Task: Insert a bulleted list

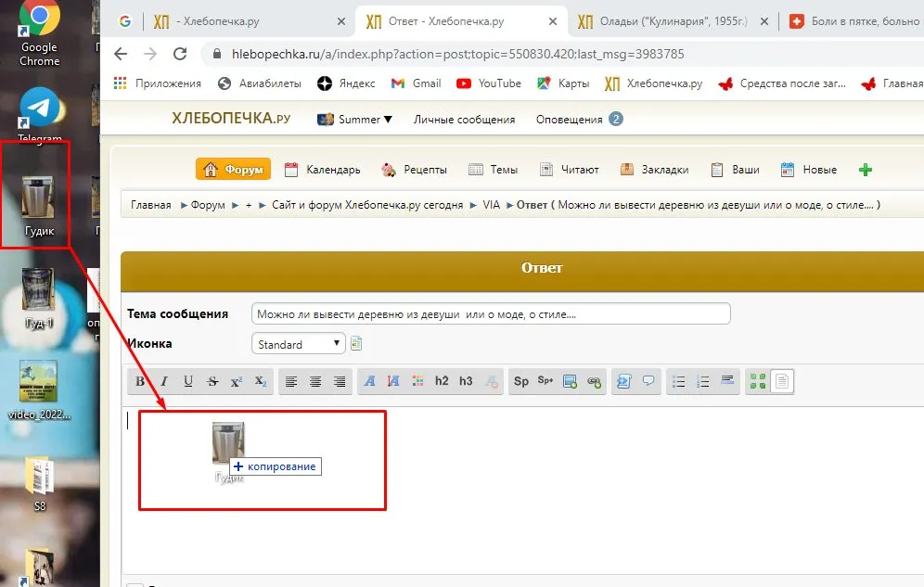Action: (x=679, y=381)
